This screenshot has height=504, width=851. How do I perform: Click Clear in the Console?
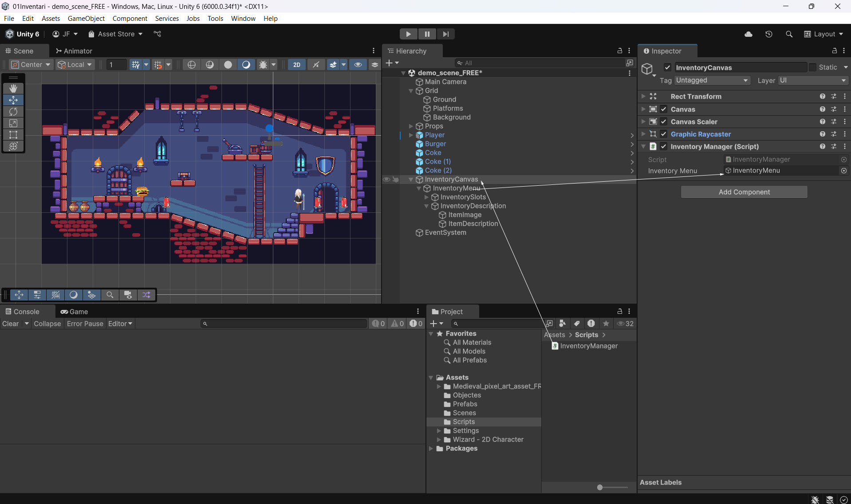click(11, 324)
